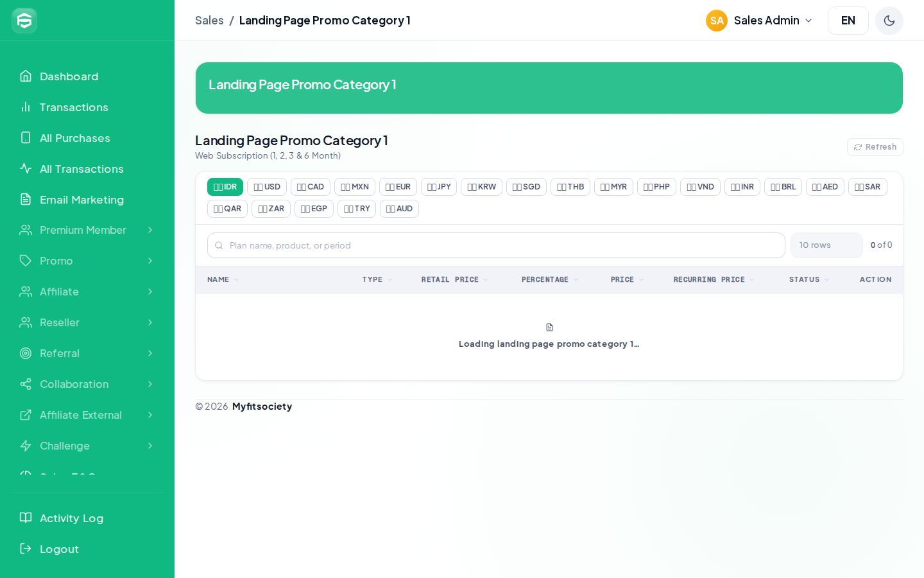924x578 pixels.
Task: Select the JPY currency filter
Action: (439, 187)
